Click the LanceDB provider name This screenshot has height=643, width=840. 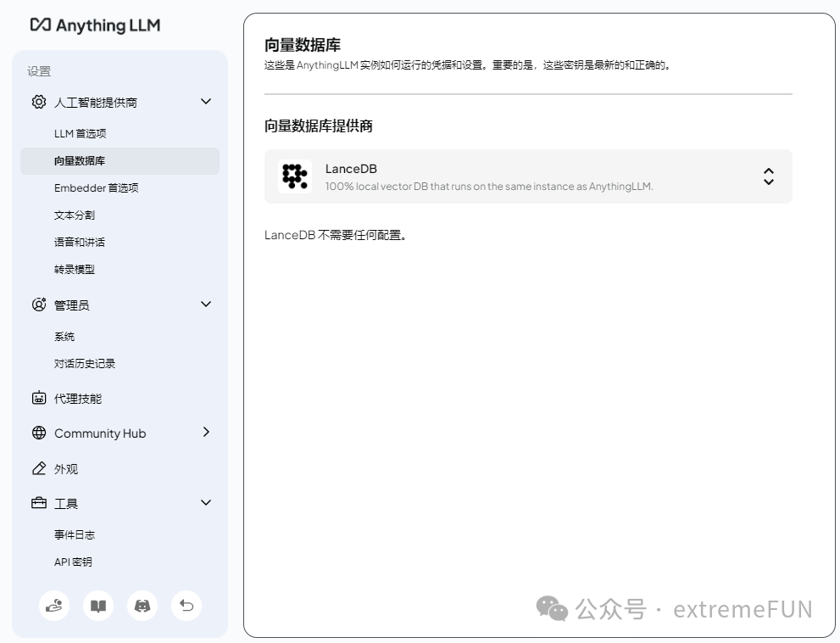(x=351, y=169)
